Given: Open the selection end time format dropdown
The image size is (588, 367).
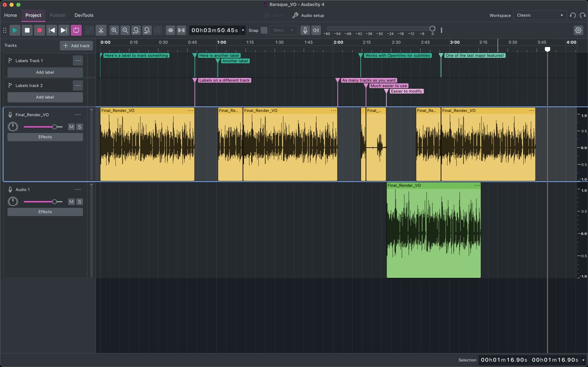Looking at the screenshot, I should (582, 360).
